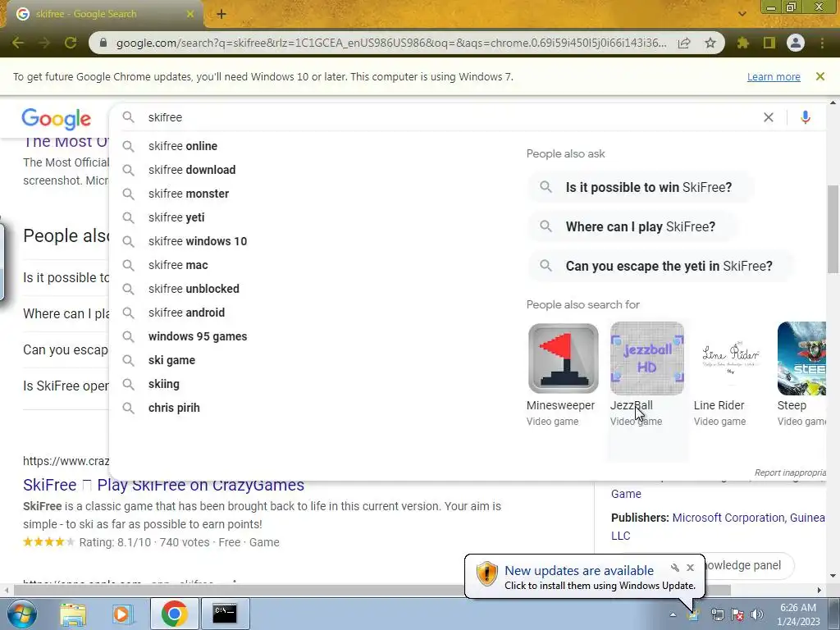This screenshot has height=630, width=840.
Task: Open the Extensions puzzle icon
Action: [743, 43]
